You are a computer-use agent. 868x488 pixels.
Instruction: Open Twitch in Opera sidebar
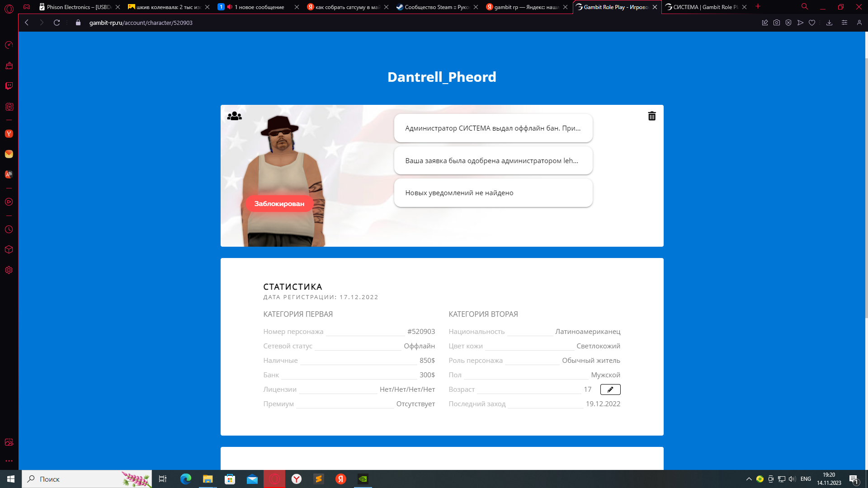[x=9, y=86]
